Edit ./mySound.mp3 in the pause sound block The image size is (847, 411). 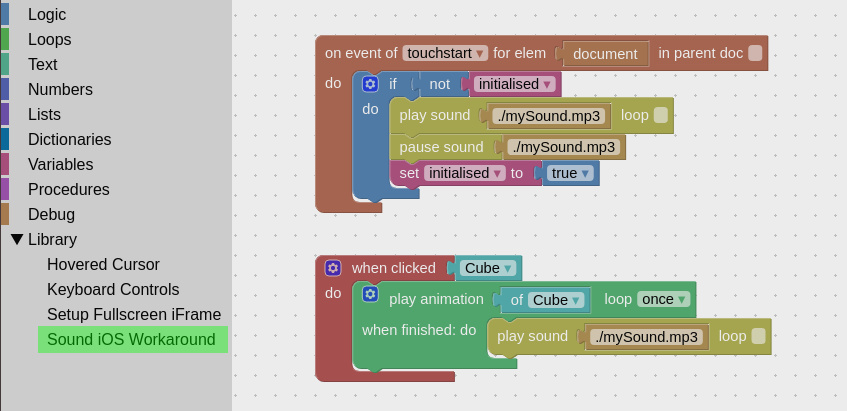(563, 147)
